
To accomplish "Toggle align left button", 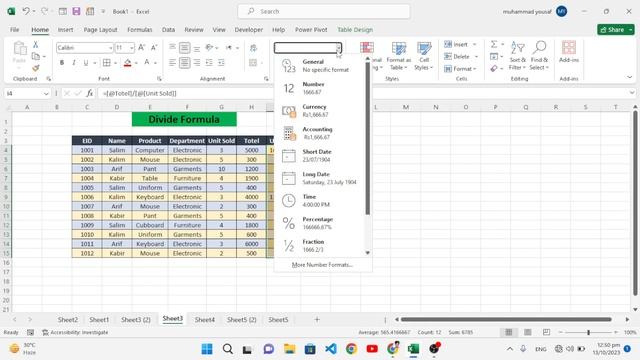I will (x=172, y=62).
